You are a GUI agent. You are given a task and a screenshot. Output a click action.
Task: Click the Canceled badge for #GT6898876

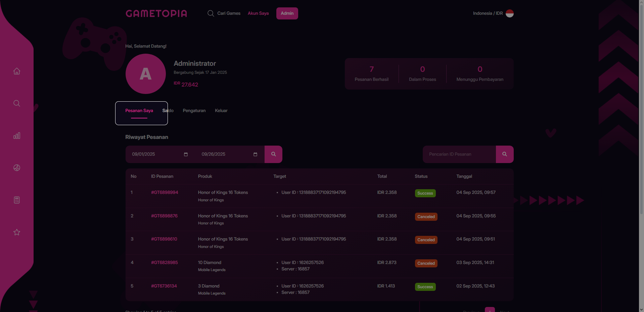(426, 217)
